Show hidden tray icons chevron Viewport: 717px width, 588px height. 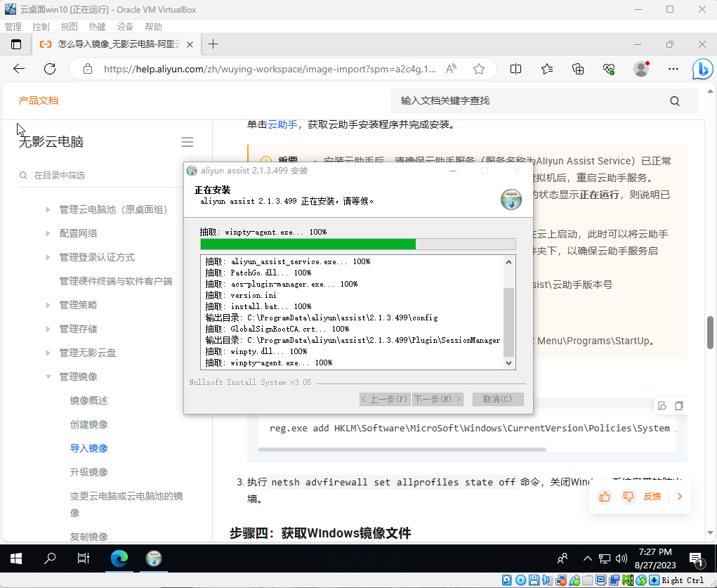click(x=588, y=558)
